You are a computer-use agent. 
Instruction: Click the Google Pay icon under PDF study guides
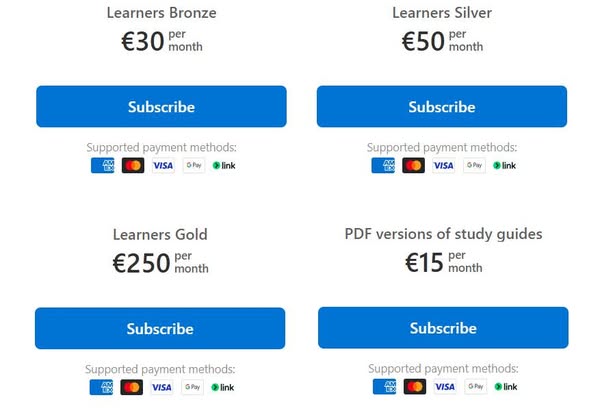475,386
